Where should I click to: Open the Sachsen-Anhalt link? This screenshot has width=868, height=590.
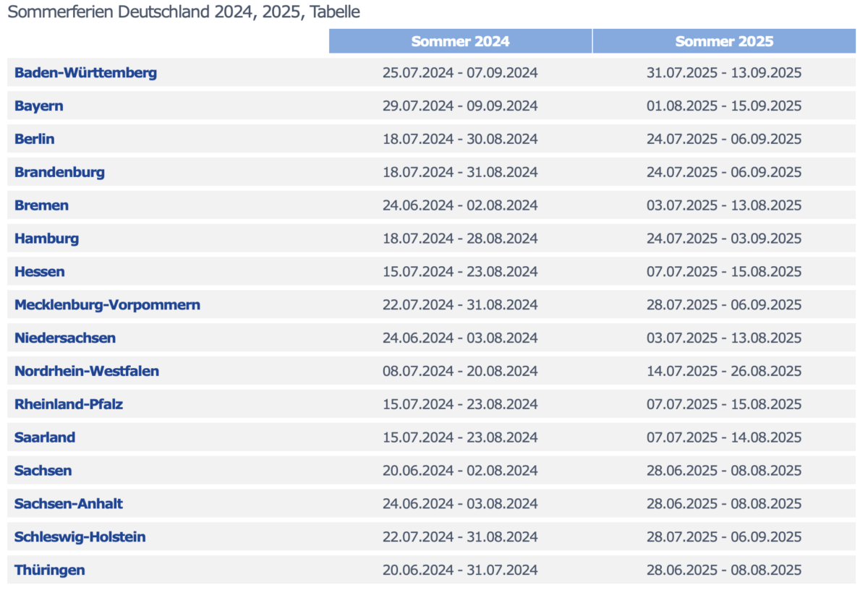(x=69, y=504)
